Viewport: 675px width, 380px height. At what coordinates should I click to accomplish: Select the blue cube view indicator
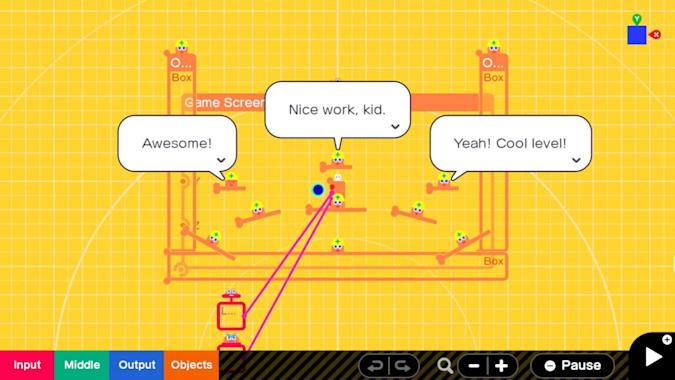click(637, 35)
